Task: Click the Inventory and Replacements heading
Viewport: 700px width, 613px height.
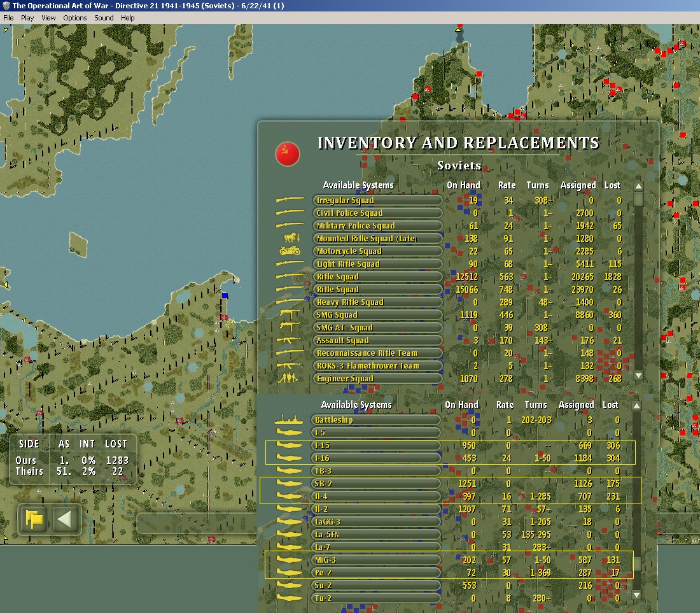Action: pos(458,143)
